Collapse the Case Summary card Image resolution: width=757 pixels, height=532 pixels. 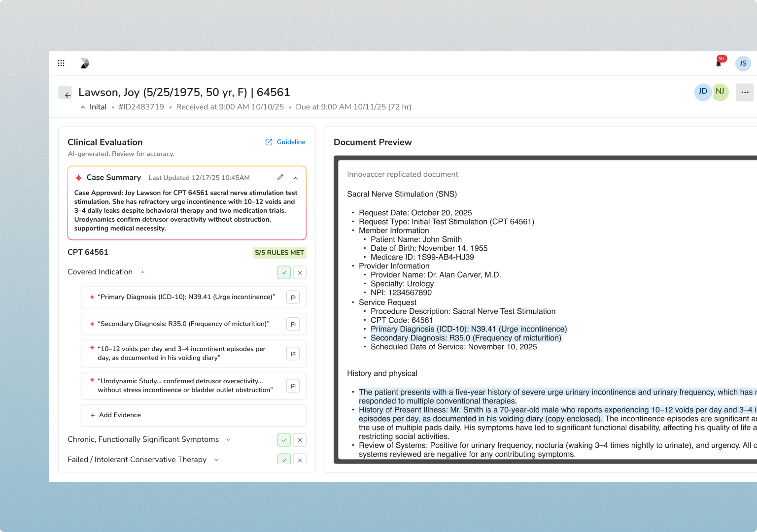point(296,178)
